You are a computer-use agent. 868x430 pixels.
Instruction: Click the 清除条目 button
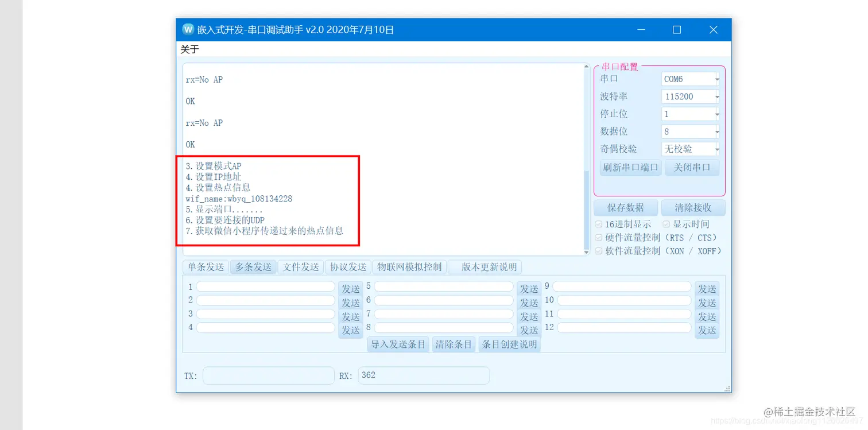pyautogui.click(x=454, y=344)
